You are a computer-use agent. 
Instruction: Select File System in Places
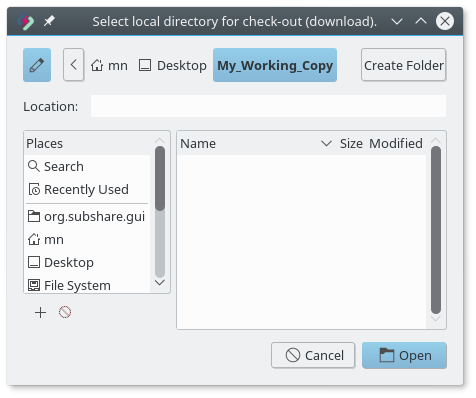click(x=88, y=285)
